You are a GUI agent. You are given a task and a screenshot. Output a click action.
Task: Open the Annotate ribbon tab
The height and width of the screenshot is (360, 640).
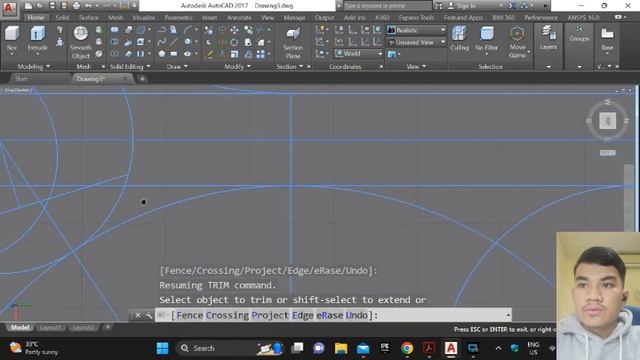[x=239, y=18]
